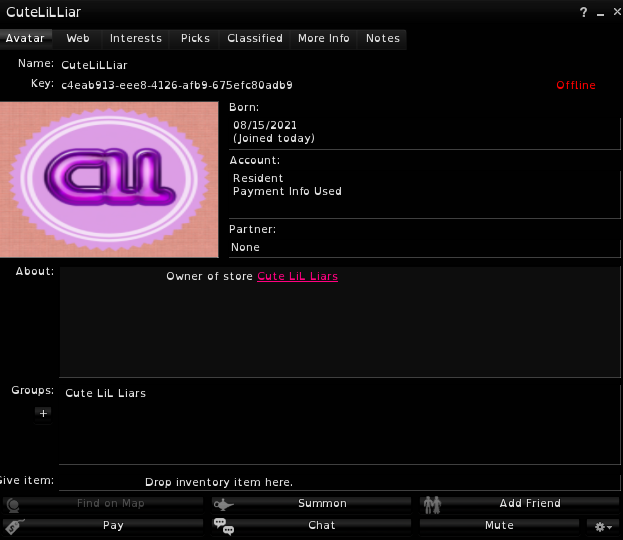The height and width of the screenshot is (540, 623).
Task: Click the Partner value None
Action: [245, 248]
